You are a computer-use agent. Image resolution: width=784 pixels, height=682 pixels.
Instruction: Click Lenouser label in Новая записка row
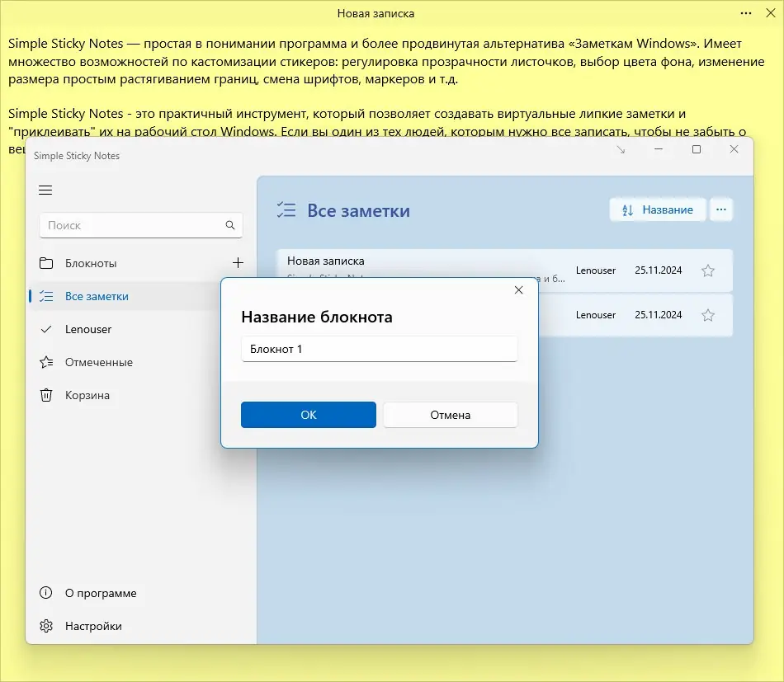click(596, 270)
